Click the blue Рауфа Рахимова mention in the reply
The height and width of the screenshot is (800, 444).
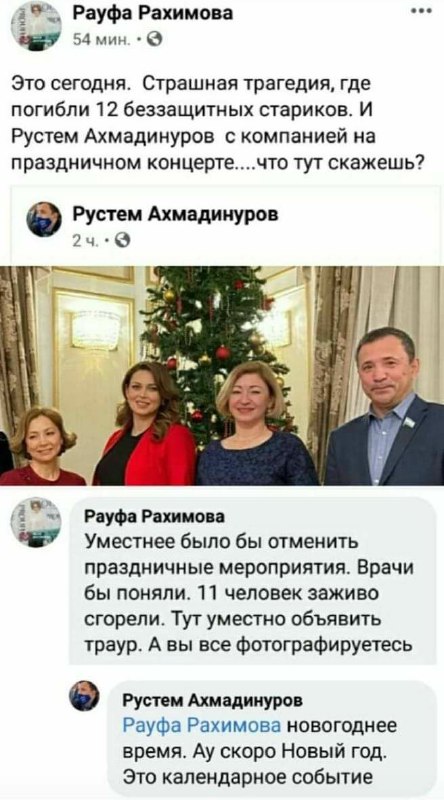pyautogui.click(x=203, y=726)
